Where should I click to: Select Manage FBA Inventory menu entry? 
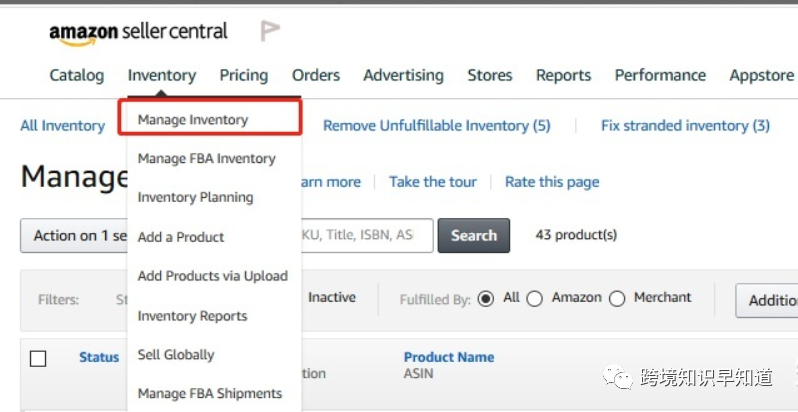click(x=206, y=158)
